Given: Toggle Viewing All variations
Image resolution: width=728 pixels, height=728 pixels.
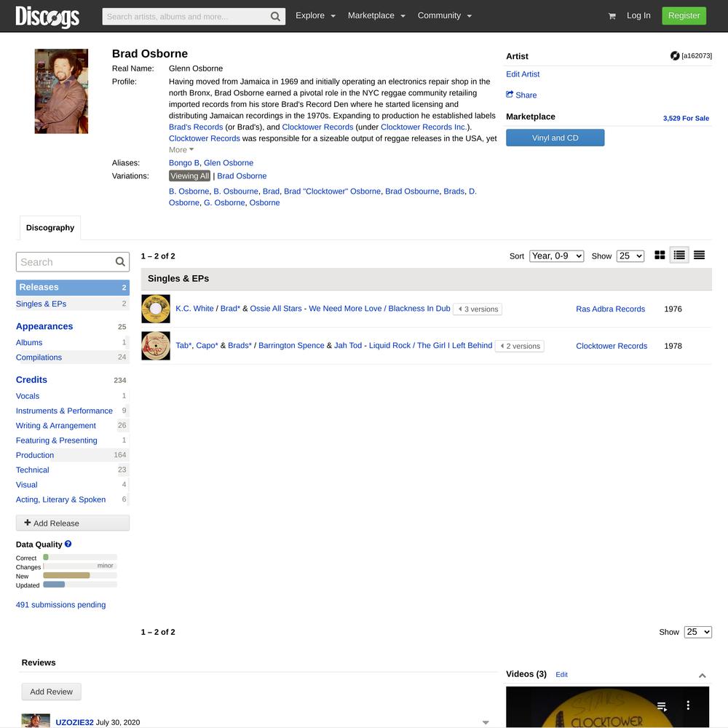Looking at the screenshot, I should tap(189, 176).
